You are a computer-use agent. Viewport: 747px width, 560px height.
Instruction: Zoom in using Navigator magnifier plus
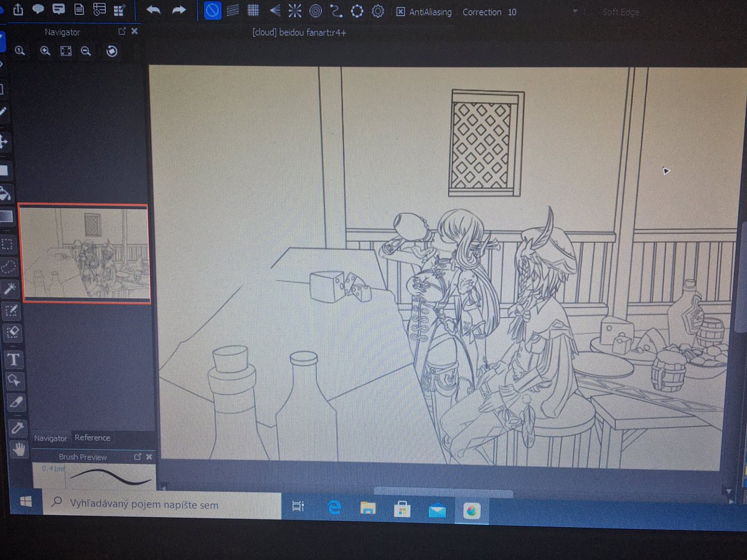[45, 51]
